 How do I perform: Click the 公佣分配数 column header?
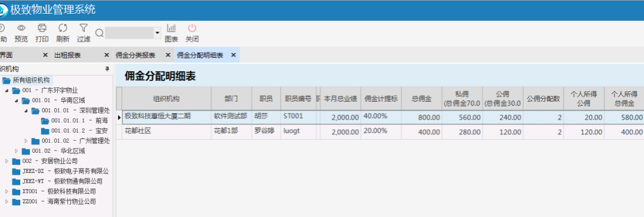543,99
